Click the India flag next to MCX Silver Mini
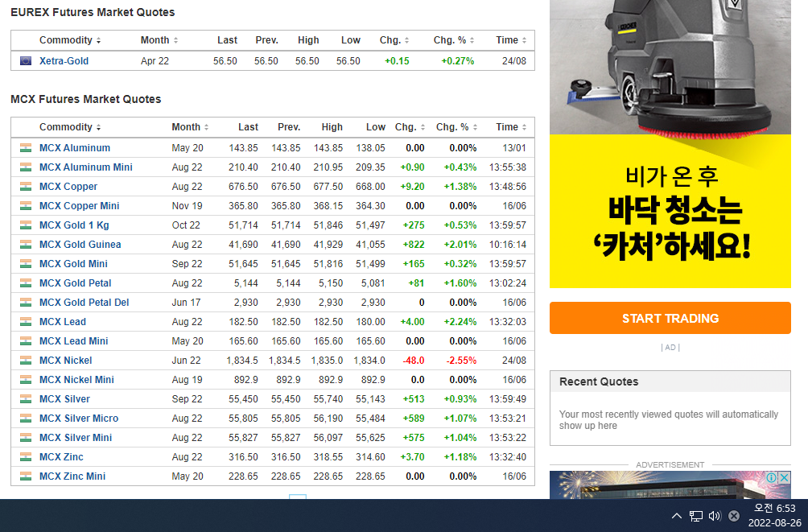The image size is (808, 532). (25, 438)
